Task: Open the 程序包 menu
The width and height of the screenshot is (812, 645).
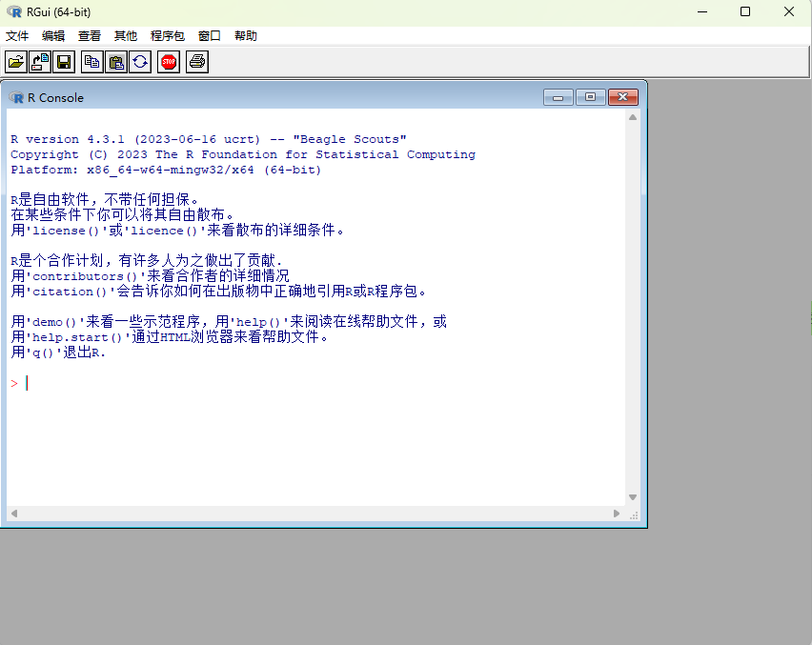Action: coord(168,35)
